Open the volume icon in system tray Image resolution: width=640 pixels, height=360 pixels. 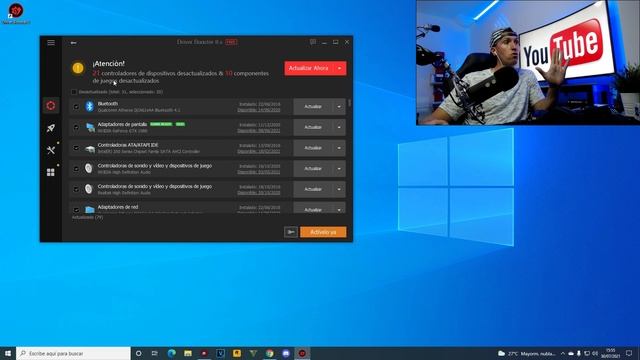tap(595, 353)
